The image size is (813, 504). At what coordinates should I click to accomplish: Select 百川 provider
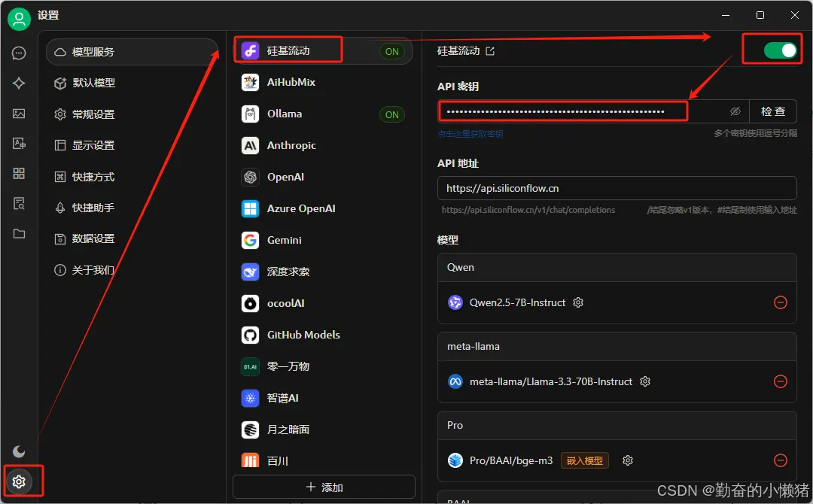(324, 460)
